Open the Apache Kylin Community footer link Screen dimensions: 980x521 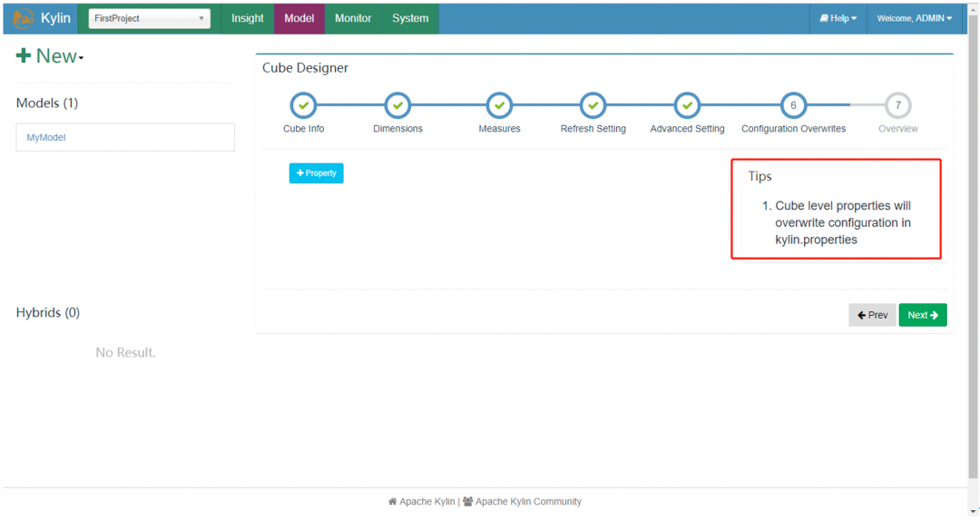(x=528, y=502)
